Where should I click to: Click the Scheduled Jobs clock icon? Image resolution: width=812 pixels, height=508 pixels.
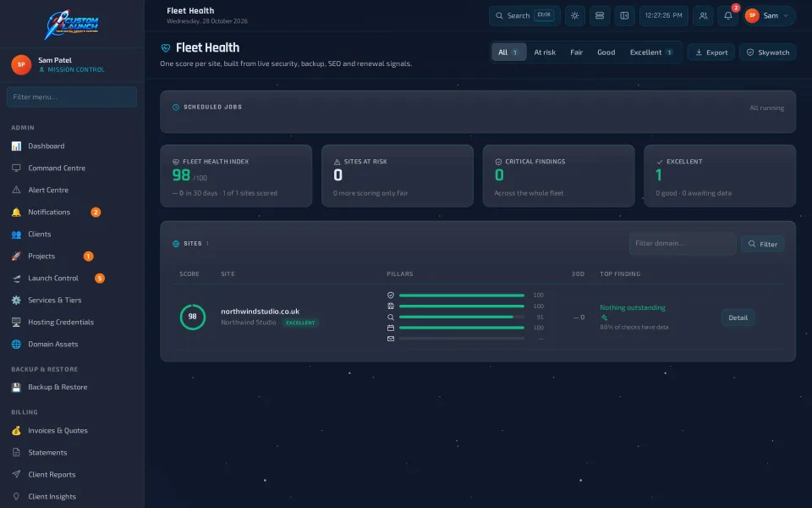(x=176, y=108)
